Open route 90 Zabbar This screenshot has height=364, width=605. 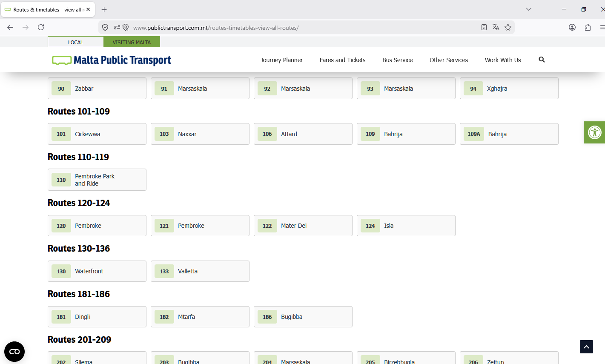point(97,89)
